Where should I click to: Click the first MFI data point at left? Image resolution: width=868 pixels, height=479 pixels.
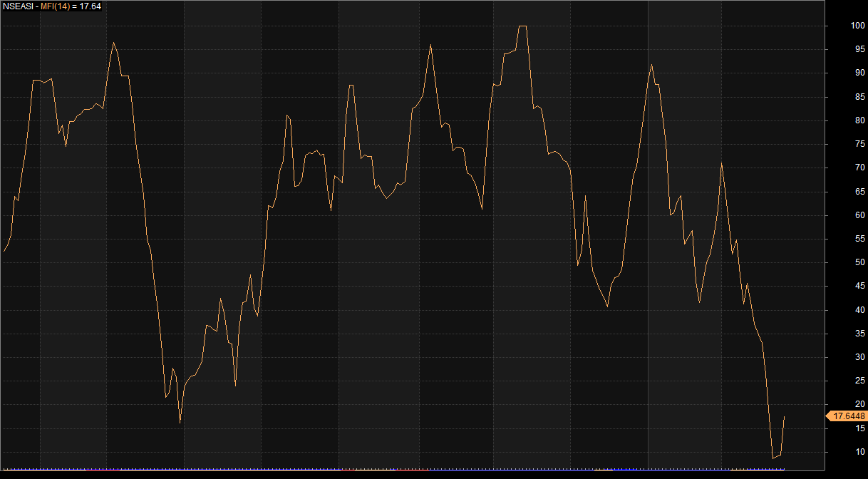click(x=4, y=251)
